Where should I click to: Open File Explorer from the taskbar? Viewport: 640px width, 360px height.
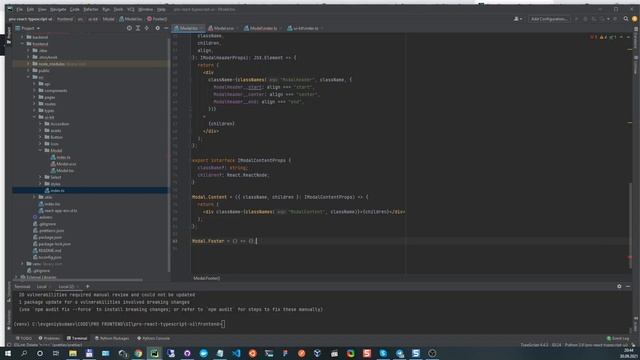[x=73, y=353]
